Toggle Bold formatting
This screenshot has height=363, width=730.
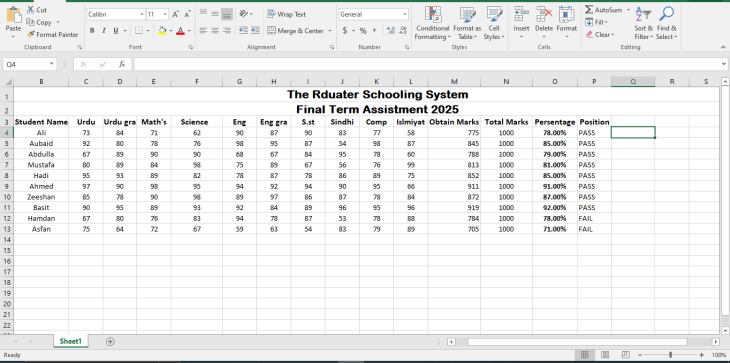pos(92,31)
